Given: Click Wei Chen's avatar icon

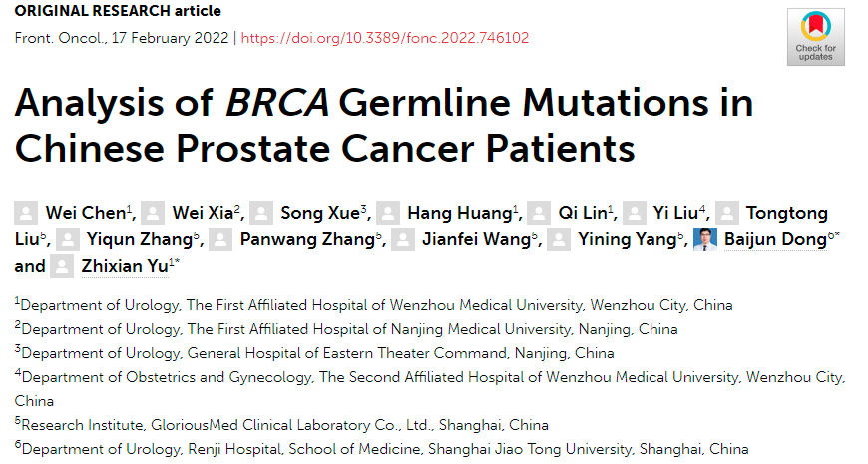Looking at the screenshot, I should coord(26,213).
